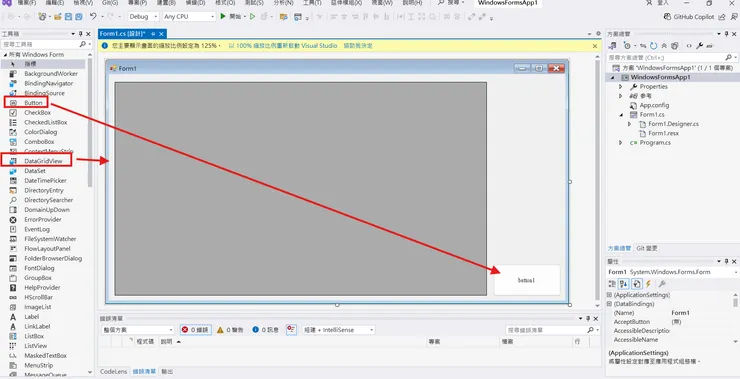
Task: Open the 檔案(F) File menu
Action: (x=27, y=3)
